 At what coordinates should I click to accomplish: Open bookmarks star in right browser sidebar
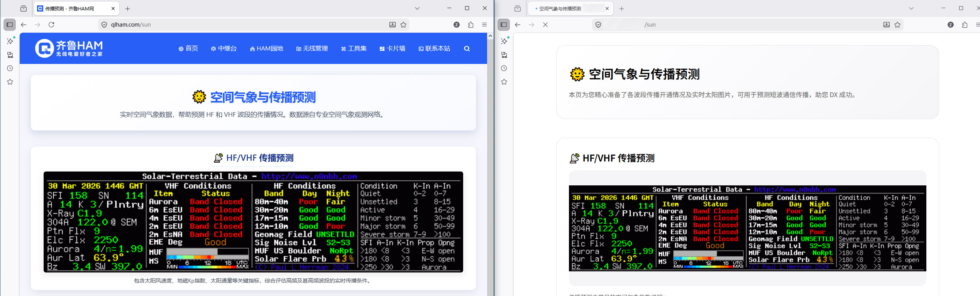[504, 82]
